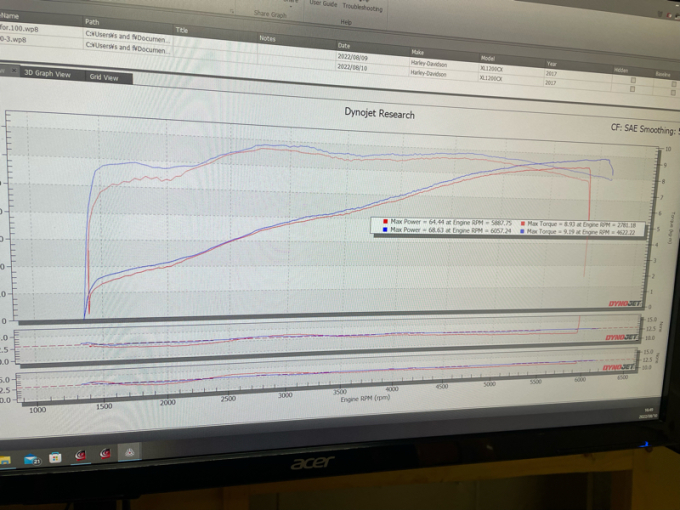Click the Max Torque = 8.93 legend entry
The width and height of the screenshot is (680, 510).
pyautogui.click(x=582, y=224)
